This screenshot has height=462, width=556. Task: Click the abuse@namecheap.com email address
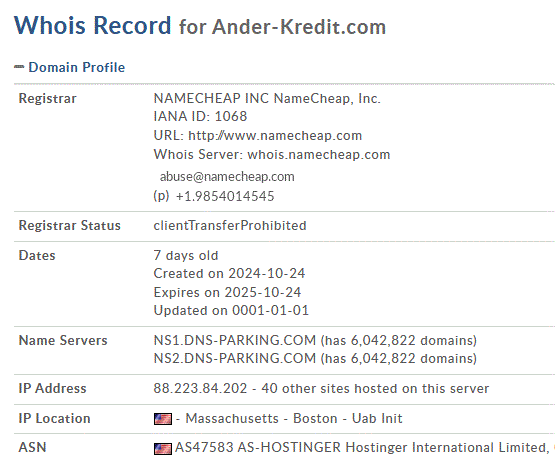coord(227,176)
